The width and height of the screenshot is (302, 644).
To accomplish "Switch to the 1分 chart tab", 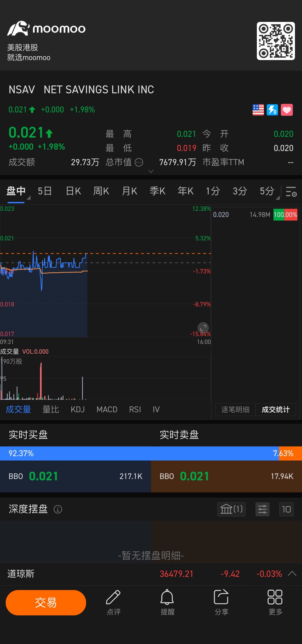I will [x=213, y=191].
